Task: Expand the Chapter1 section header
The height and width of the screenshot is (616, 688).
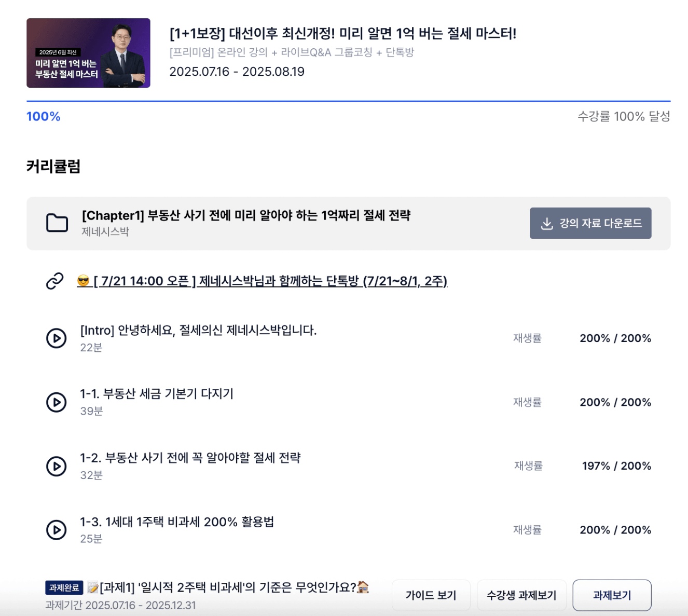Action: click(x=349, y=223)
